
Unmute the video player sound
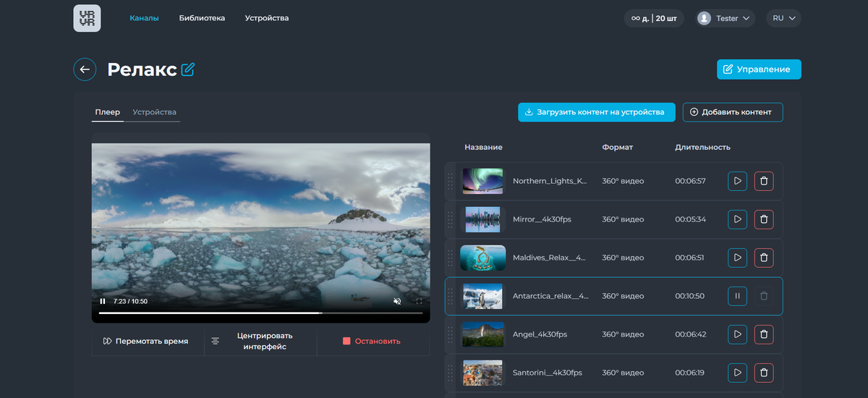click(397, 301)
